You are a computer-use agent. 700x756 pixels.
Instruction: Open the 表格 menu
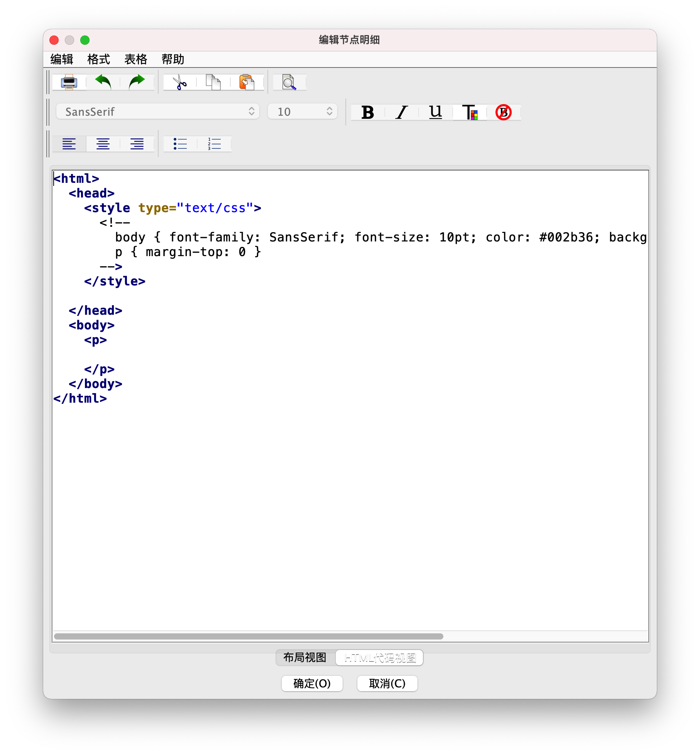click(136, 59)
